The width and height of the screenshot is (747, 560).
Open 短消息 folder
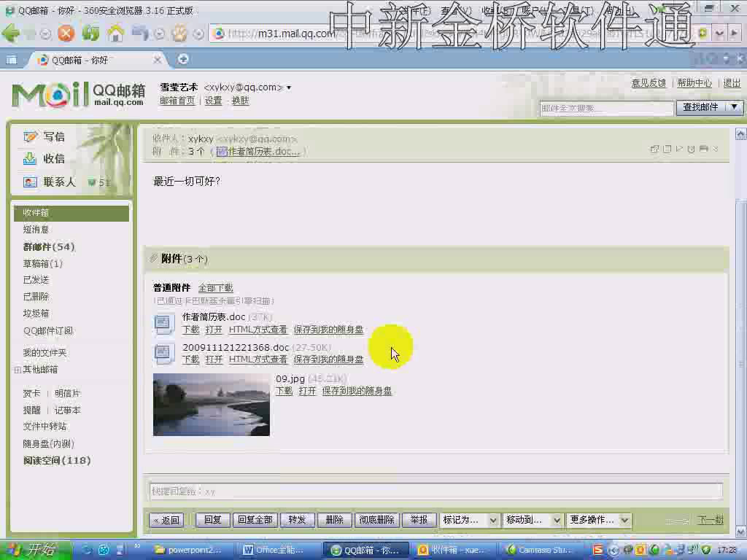(x=36, y=230)
